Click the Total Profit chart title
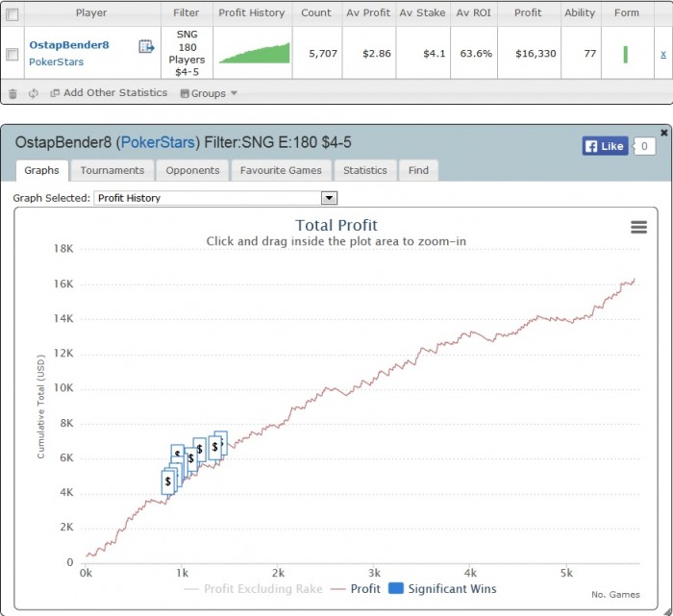This screenshot has width=673, height=616. tap(336, 225)
